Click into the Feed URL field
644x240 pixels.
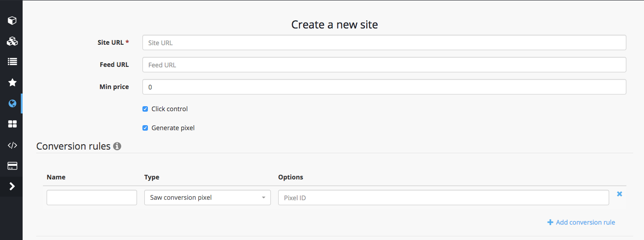[384, 65]
